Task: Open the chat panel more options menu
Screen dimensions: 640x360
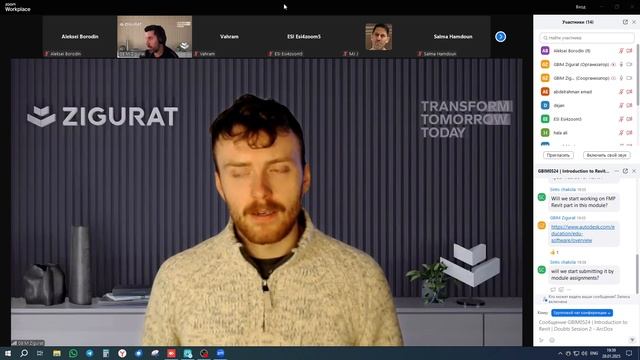Action: coord(617,171)
